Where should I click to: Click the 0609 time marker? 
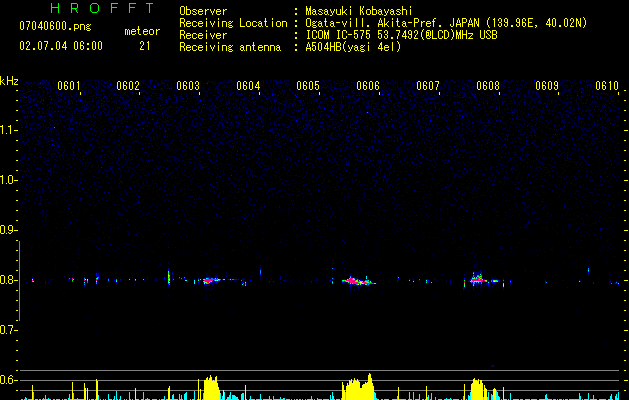[x=547, y=86]
